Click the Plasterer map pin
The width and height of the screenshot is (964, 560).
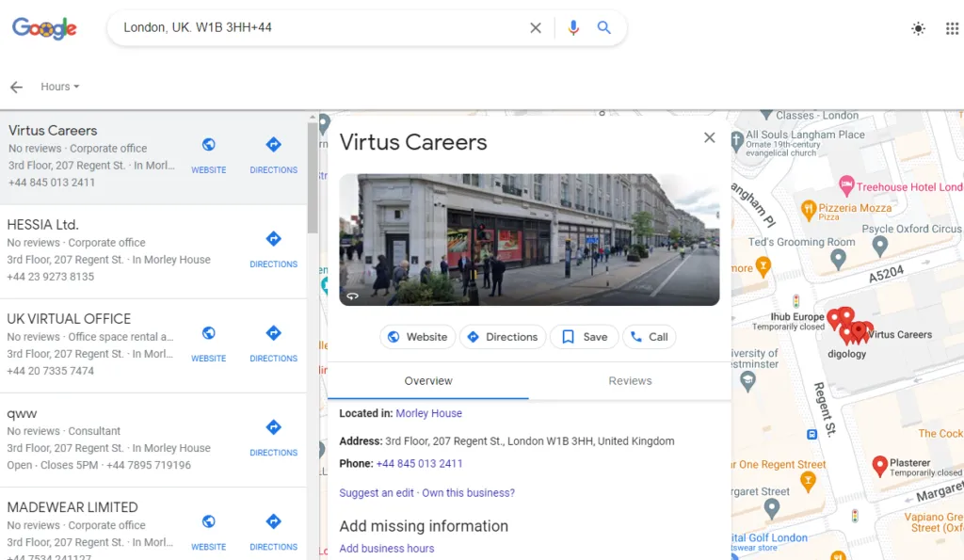[x=880, y=466]
